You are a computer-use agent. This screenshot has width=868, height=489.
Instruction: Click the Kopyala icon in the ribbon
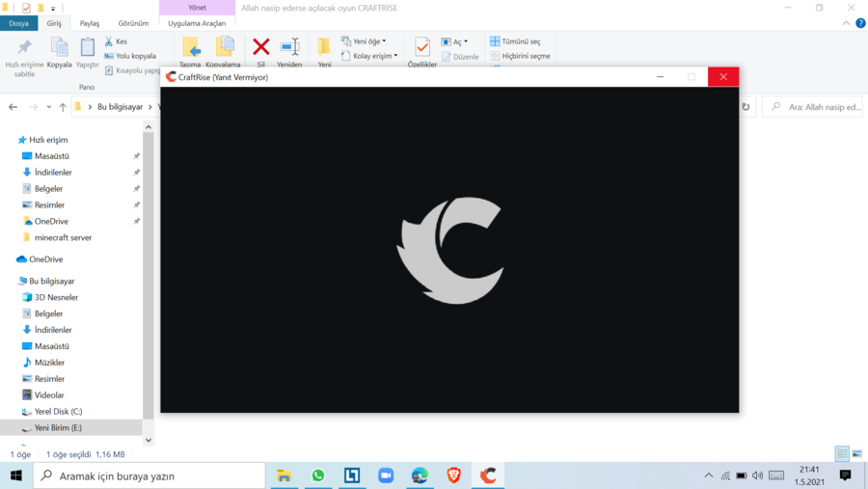click(x=59, y=47)
